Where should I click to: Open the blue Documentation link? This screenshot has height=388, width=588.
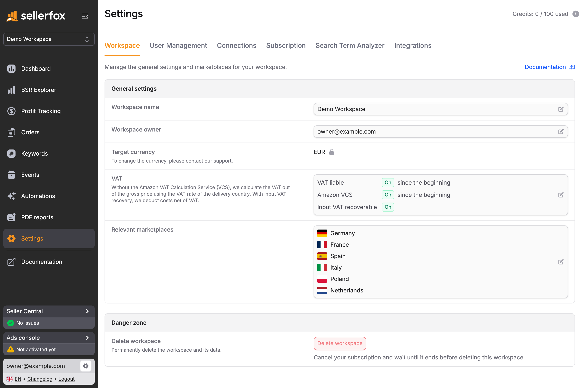click(549, 67)
